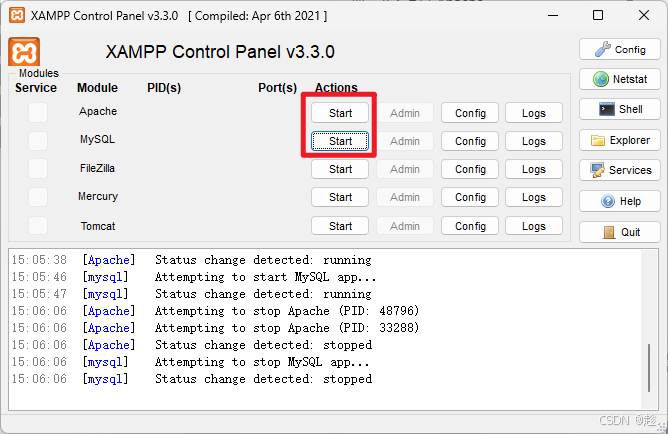Image resolution: width=668 pixels, height=434 pixels.
Task: Open Explorer via folder icon
Action: point(619,140)
